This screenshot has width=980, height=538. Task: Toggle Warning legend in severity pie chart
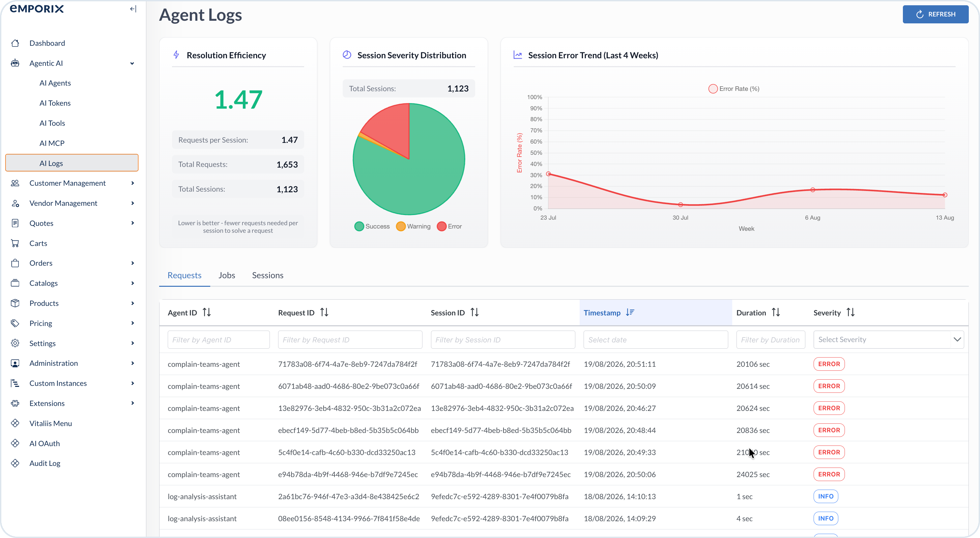[414, 226]
